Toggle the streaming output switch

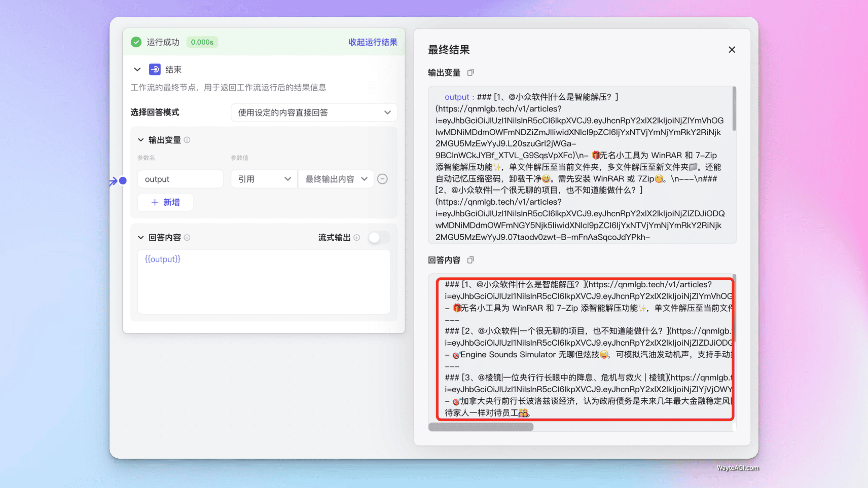[379, 237]
